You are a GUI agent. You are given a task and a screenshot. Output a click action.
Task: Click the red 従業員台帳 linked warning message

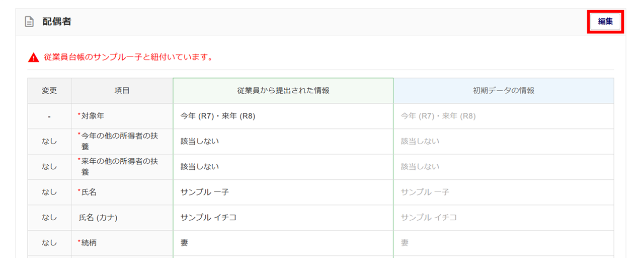128,57
